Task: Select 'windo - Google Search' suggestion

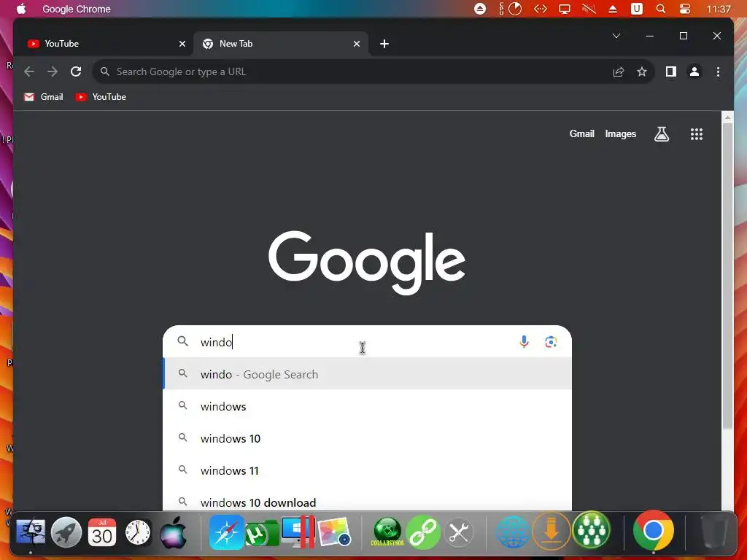Action: (367, 374)
